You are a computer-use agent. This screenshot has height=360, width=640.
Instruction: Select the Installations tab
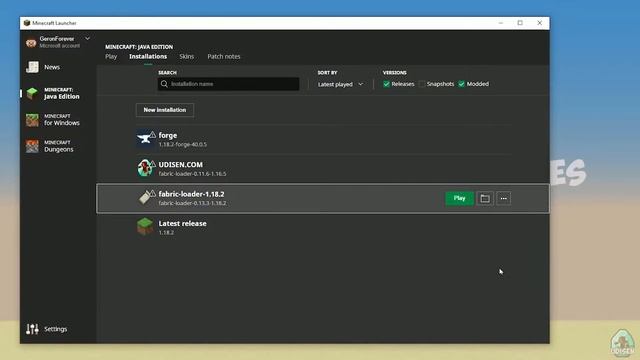pyautogui.click(x=148, y=56)
